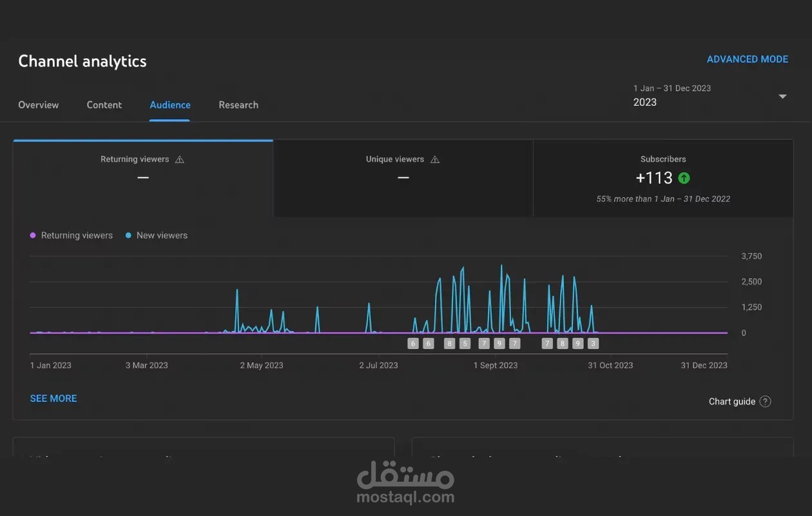Select the Audience tab

[170, 105]
